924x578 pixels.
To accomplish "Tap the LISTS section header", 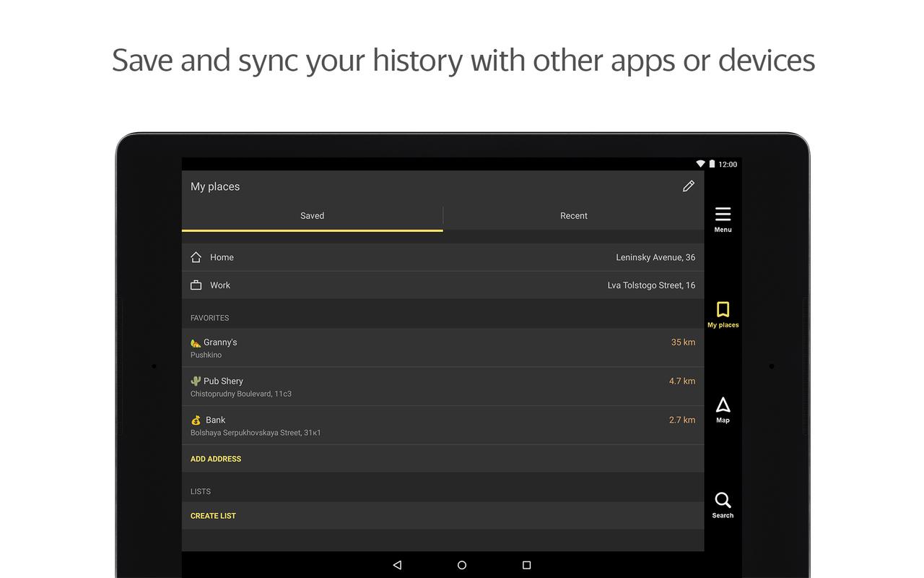I will coord(201,491).
